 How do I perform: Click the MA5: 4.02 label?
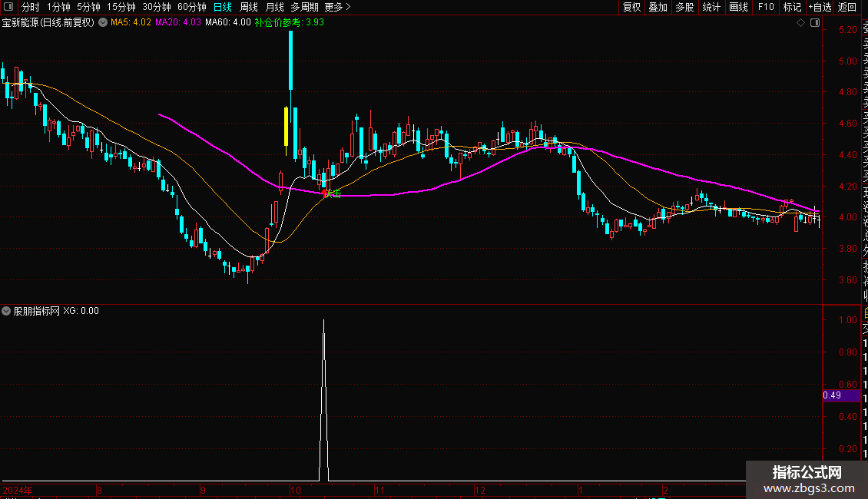131,23
